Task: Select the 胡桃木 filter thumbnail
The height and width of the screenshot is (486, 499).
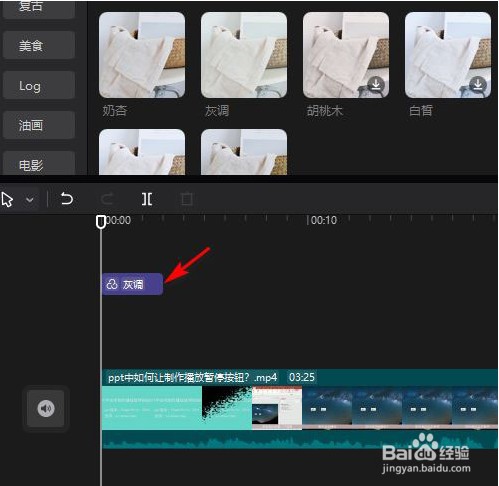Action: click(x=346, y=55)
